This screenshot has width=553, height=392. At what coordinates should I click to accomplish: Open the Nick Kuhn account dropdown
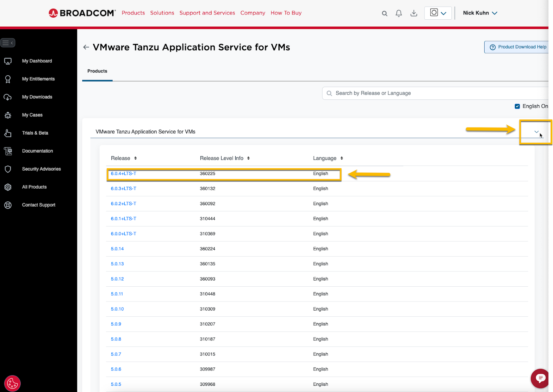(480, 13)
